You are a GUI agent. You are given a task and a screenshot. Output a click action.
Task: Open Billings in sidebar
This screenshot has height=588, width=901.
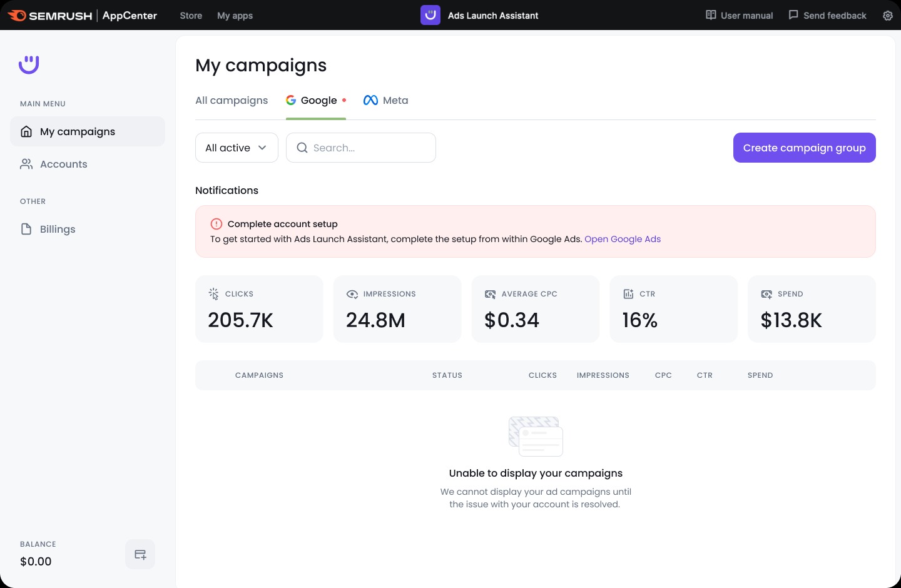(x=88, y=229)
